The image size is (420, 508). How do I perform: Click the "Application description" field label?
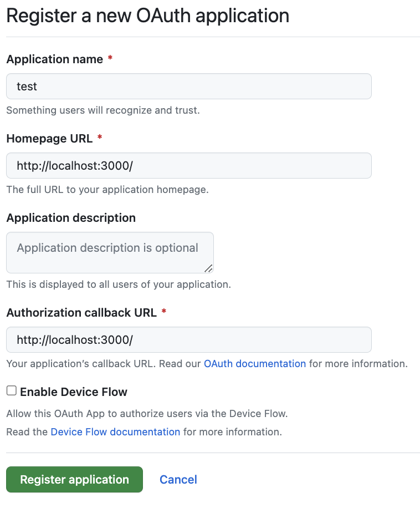click(71, 218)
